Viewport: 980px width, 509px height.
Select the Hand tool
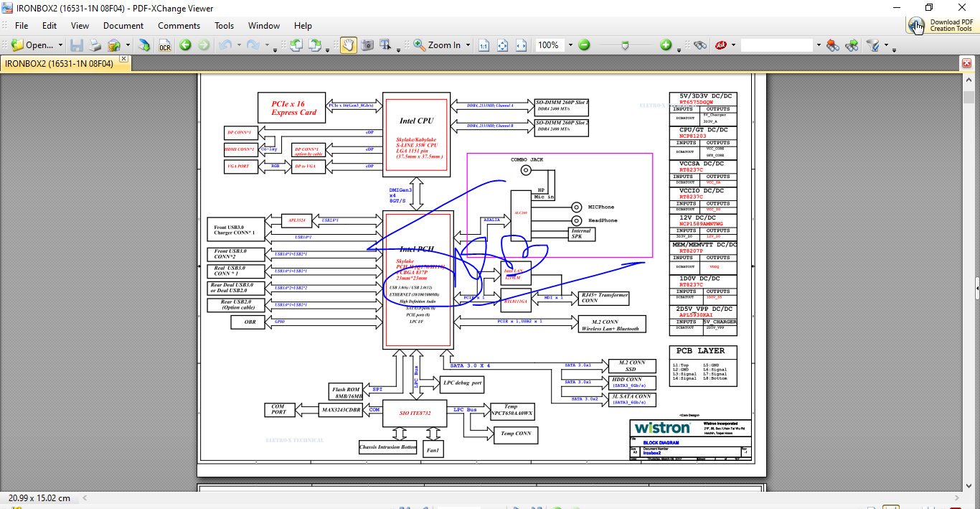(x=348, y=45)
